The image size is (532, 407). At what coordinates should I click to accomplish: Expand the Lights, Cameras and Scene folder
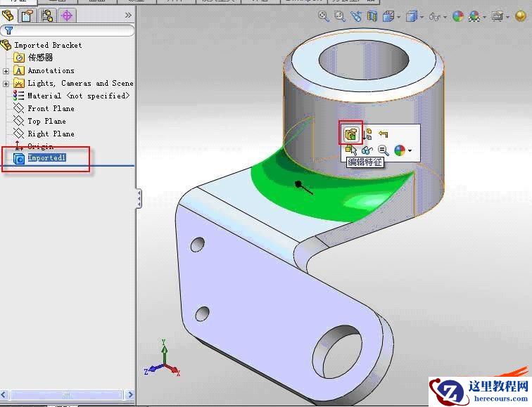coord(6,84)
